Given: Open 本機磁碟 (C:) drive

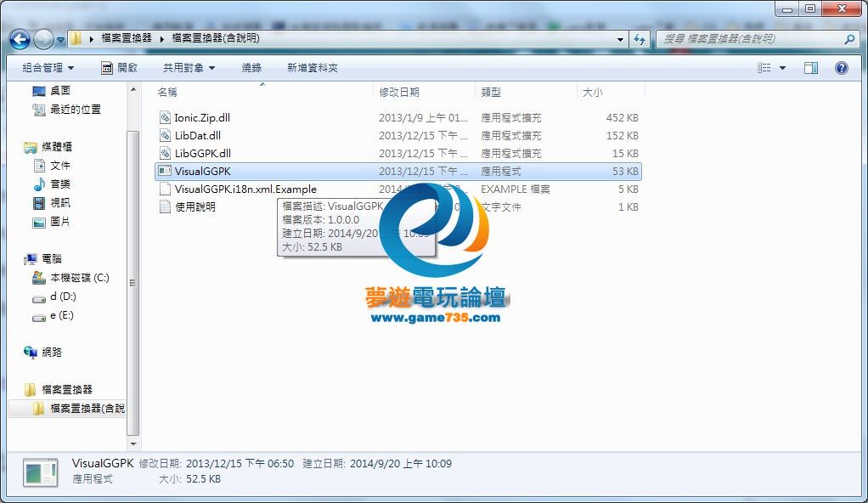Looking at the screenshot, I should (79, 278).
